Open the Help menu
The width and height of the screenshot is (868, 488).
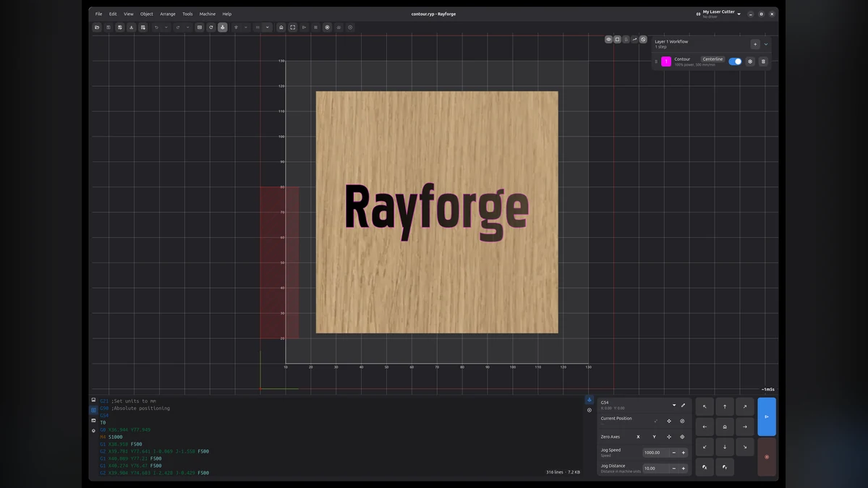point(227,14)
